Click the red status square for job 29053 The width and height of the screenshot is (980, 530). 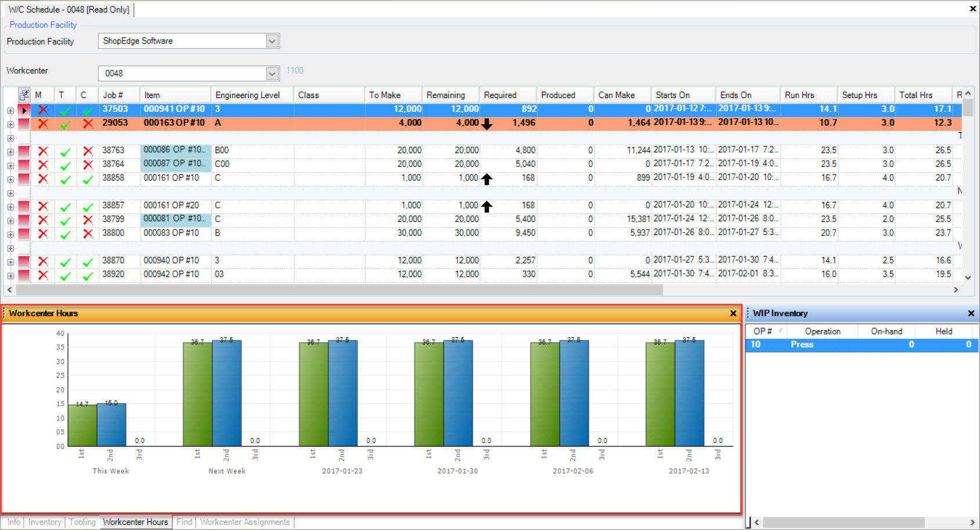(x=24, y=124)
